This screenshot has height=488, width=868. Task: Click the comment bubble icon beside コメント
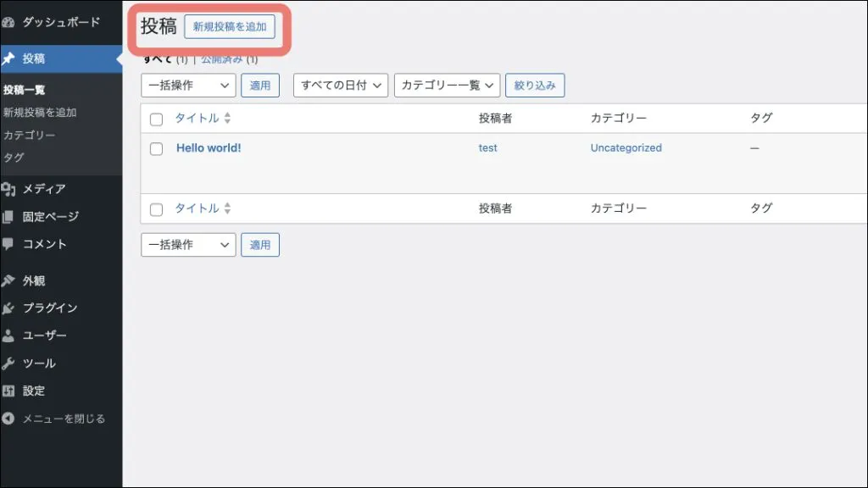8,244
